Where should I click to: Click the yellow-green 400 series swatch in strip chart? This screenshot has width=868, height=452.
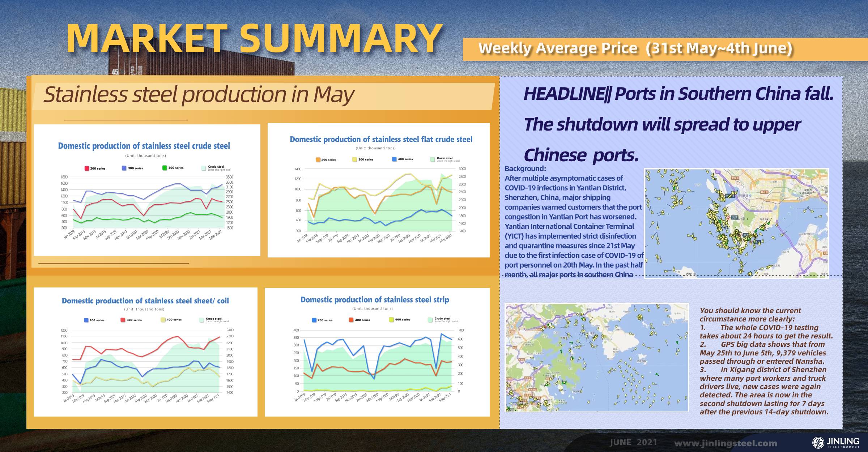pyautogui.click(x=391, y=320)
